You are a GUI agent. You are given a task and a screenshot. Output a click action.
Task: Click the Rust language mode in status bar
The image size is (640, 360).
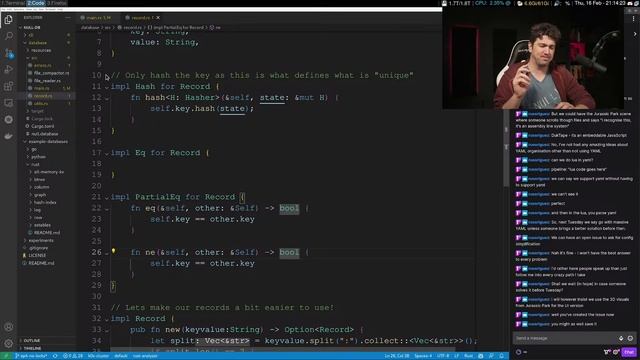469,356
